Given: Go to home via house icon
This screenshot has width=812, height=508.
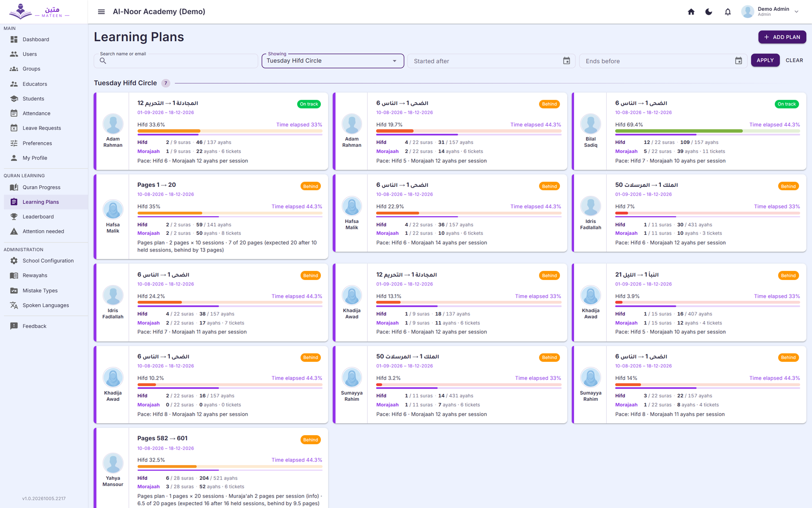Looking at the screenshot, I should tap(691, 12).
